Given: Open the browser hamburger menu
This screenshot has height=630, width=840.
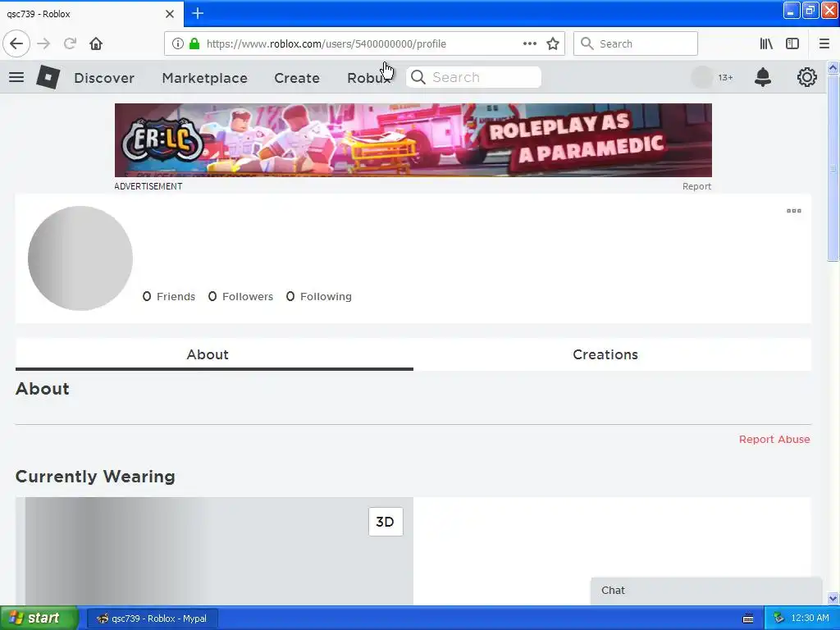Looking at the screenshot, I should [x=824, y=44].
